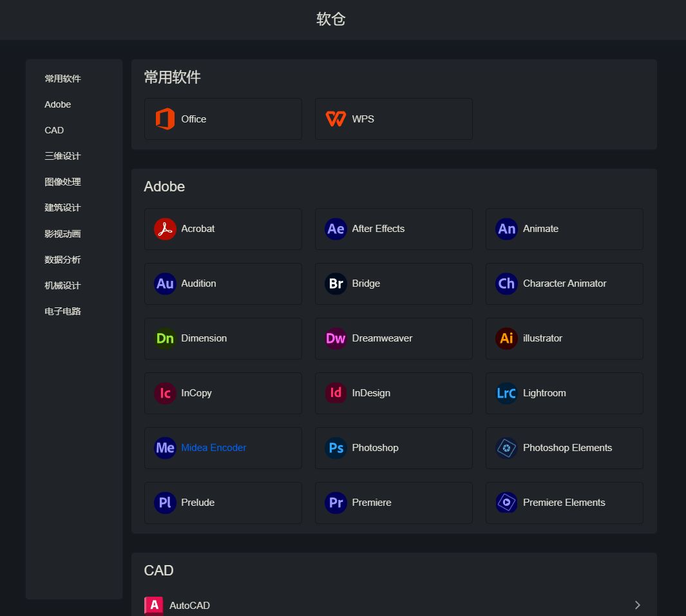
Task: Click the Photoshop Ps icon
Action: pos(336,448)
